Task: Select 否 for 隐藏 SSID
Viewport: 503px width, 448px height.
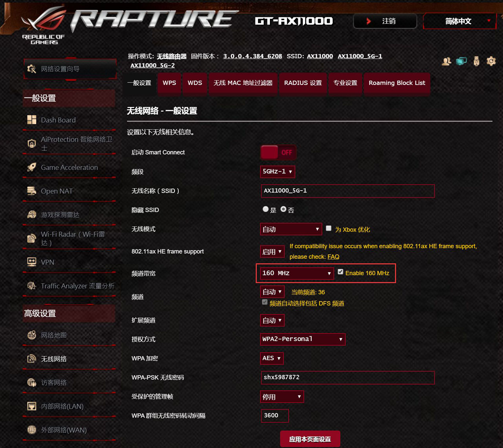Action: click(x=283, y=209)
